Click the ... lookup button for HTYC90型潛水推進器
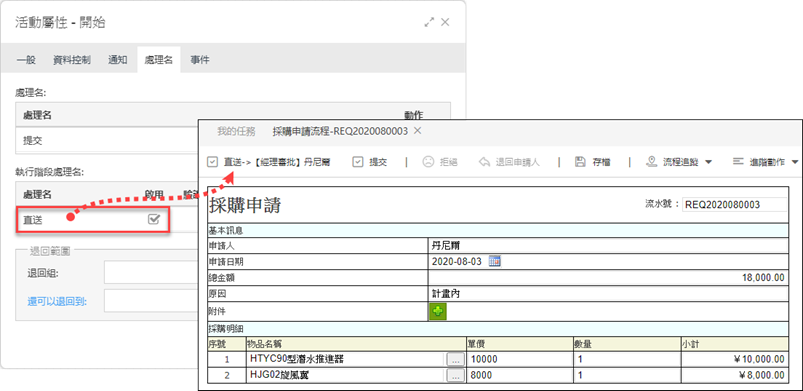Image resolution: width=803 pixels, height=391 pixels. coord(455,360)
